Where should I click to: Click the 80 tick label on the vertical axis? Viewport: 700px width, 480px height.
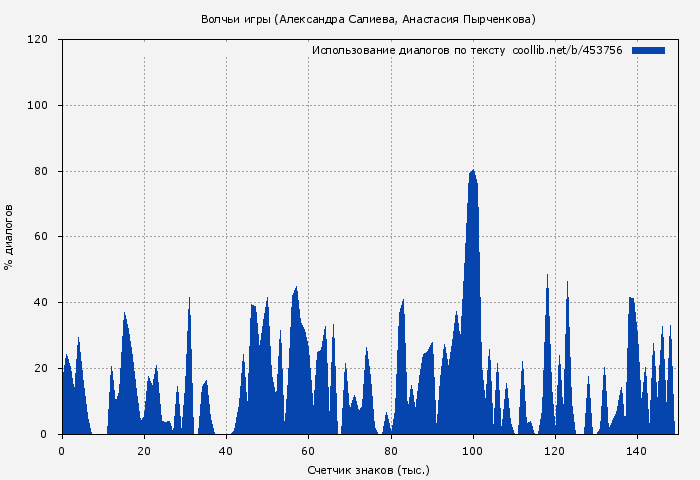[x=41, y=172]
